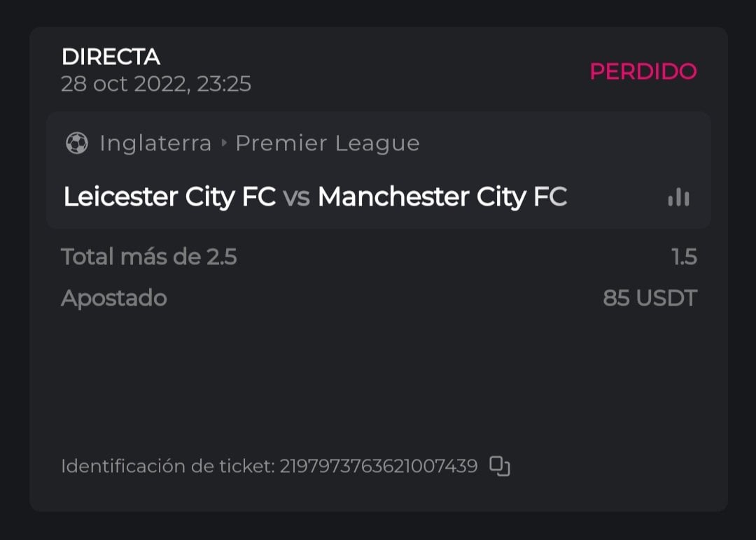Click the bet date 28 oct 2022
The width and height of the screenshot is (756, 540).
pos(123,84)
